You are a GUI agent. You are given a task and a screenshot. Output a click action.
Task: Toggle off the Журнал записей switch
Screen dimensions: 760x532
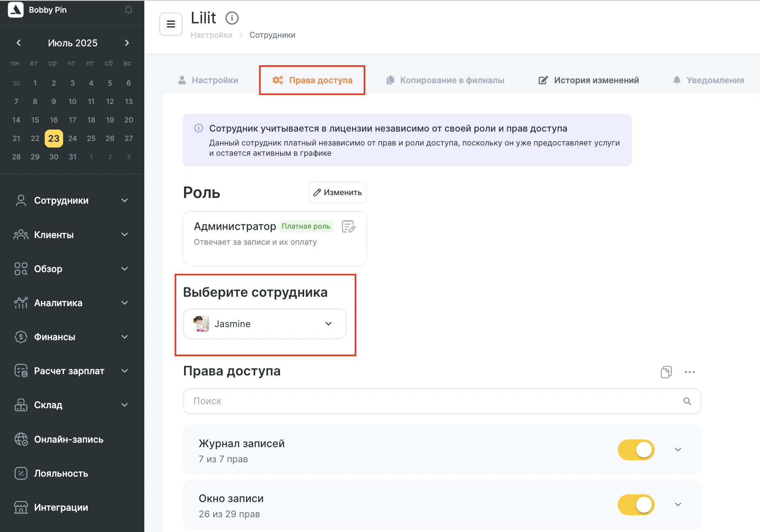point(636,450)
